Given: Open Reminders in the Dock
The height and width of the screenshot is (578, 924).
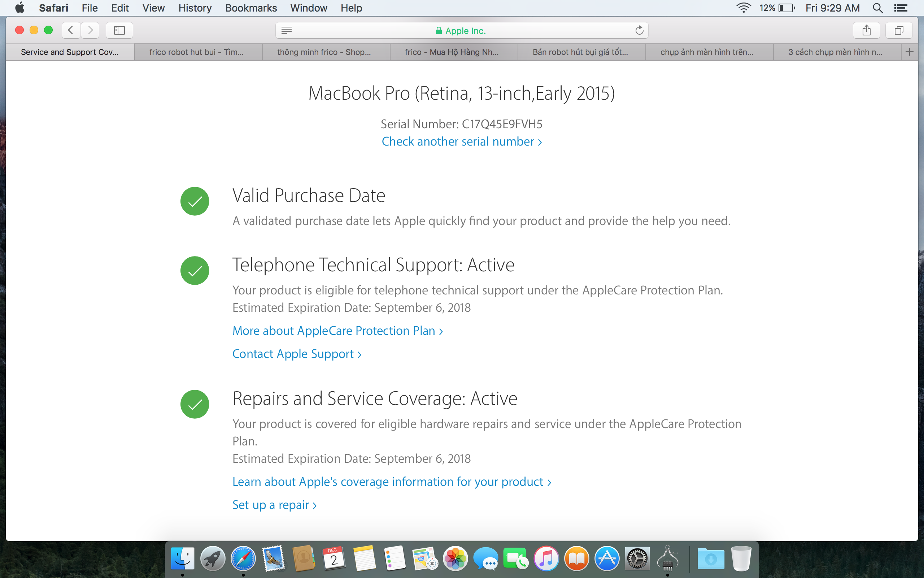Looking at the screenshot, I should tap(395, 558).
